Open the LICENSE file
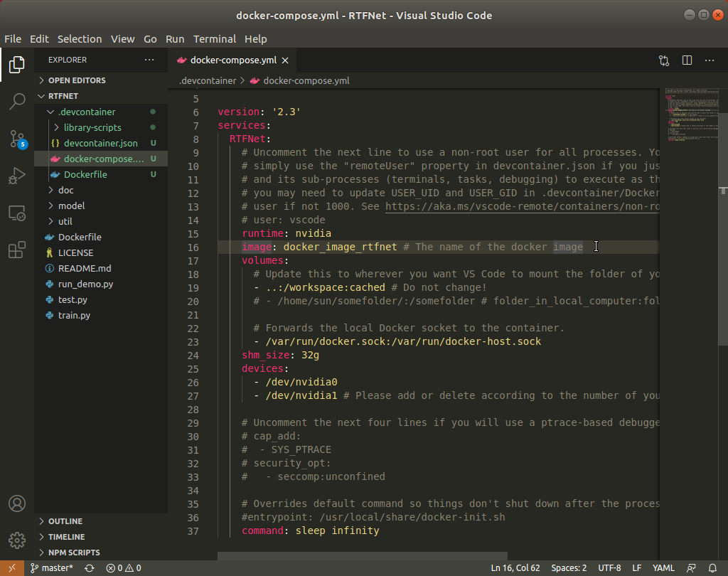The height and width of the screenshot is (576, 728). click(x=101, y=252)
